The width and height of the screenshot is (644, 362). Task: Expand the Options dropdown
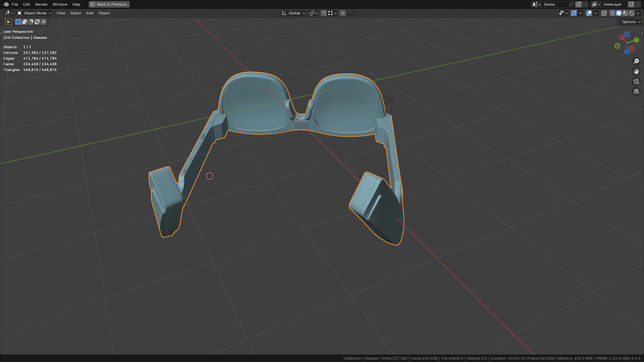[631, 22]
